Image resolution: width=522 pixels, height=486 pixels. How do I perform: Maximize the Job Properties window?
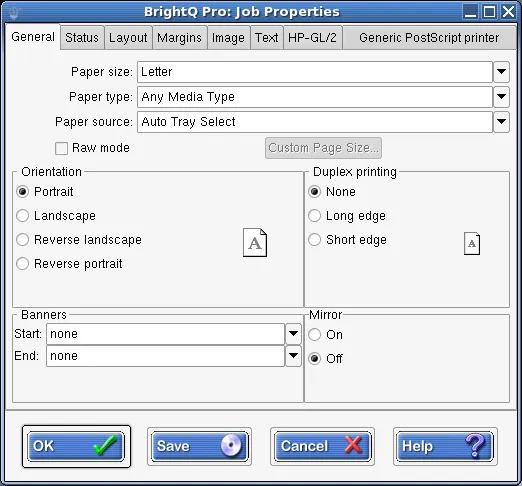click(489, 12)
